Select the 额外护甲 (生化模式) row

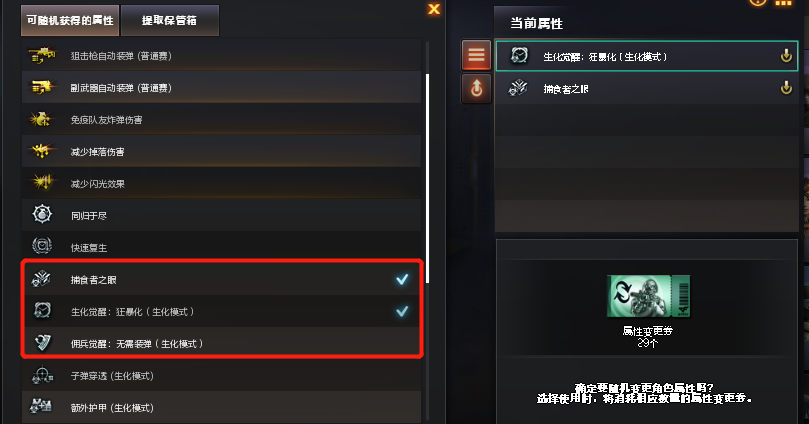click(x=221, y=407)
